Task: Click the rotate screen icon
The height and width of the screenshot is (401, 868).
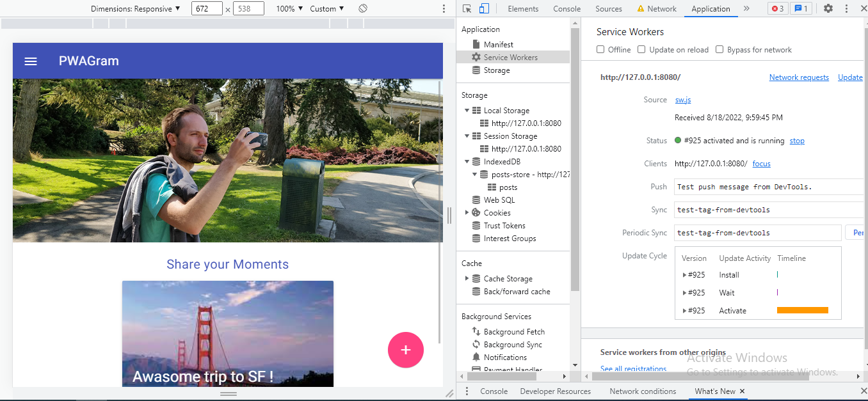Action: [363, 9]
